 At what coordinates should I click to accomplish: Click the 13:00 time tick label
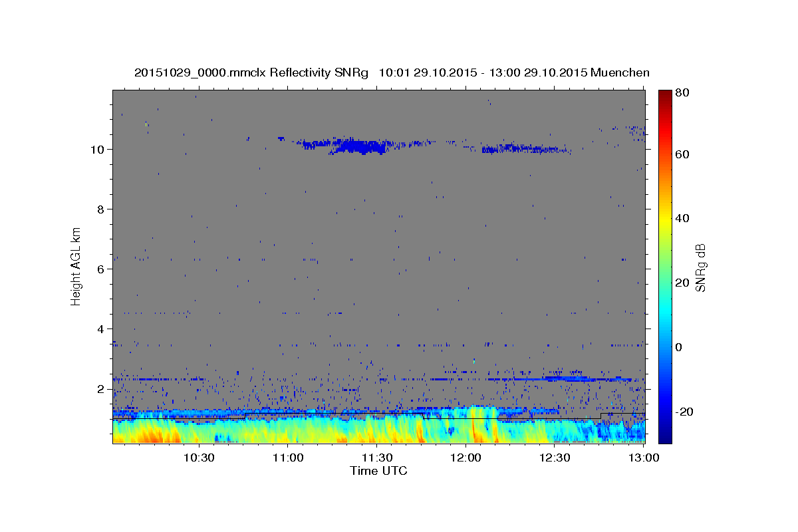point(643,458)
